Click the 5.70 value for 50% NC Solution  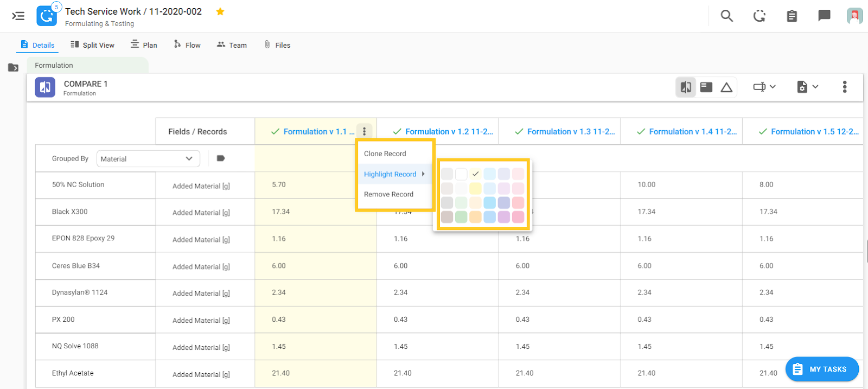point(279,185)
